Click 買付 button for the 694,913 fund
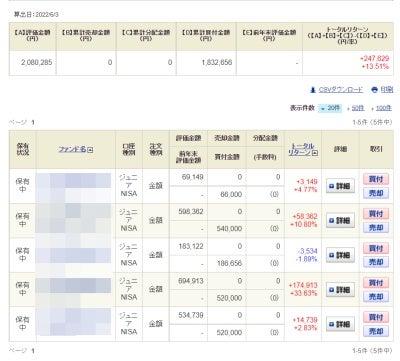This screenshot has height=361, width=400. pyautogui.click(x=376, y=283)
